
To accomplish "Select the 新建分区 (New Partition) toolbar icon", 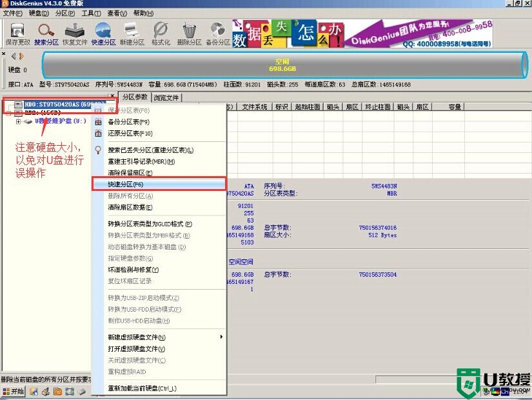I will (132, 33).
